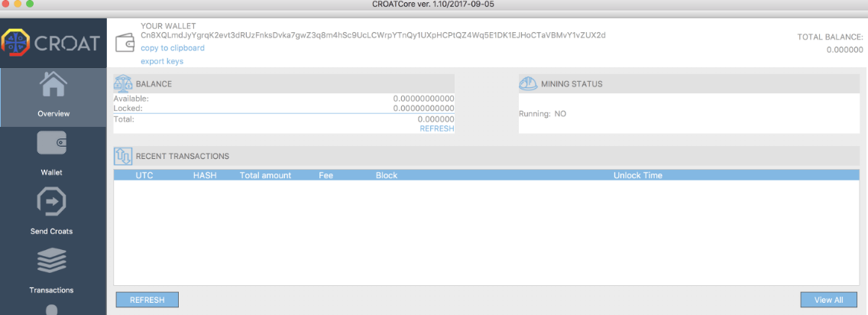Click the BALANCE panel heading

tap(154, 84)
